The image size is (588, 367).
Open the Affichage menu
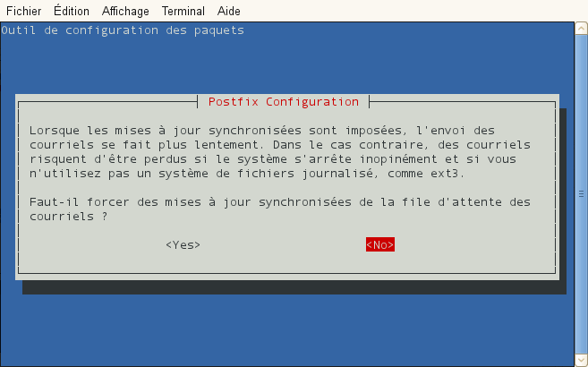[125, 12]
